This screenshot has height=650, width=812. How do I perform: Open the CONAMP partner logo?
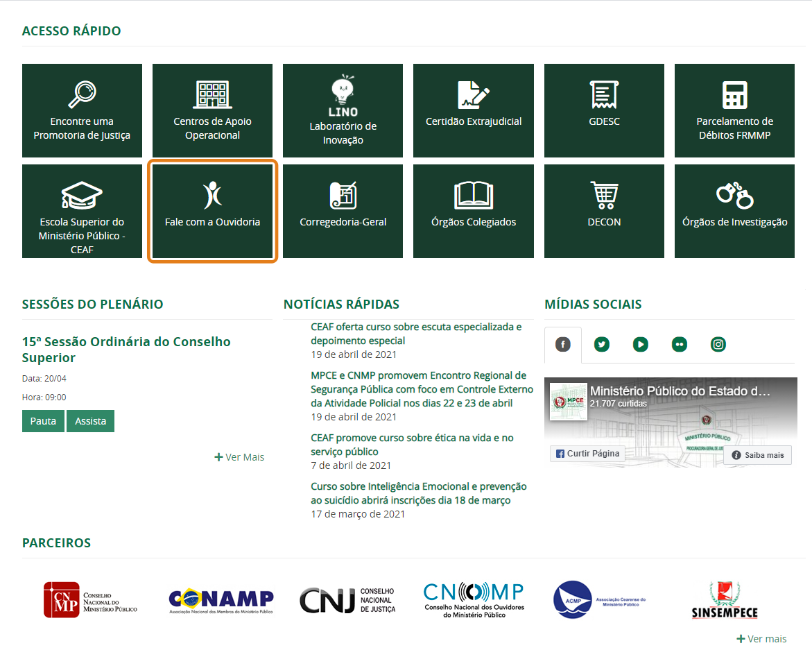(x=221, y=601)
